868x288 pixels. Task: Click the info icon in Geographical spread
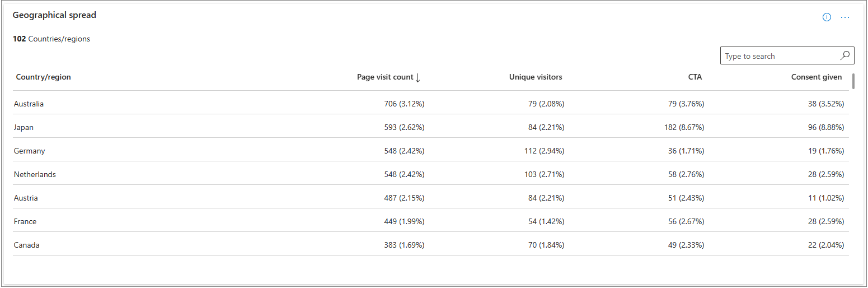(x=827, y=17)
